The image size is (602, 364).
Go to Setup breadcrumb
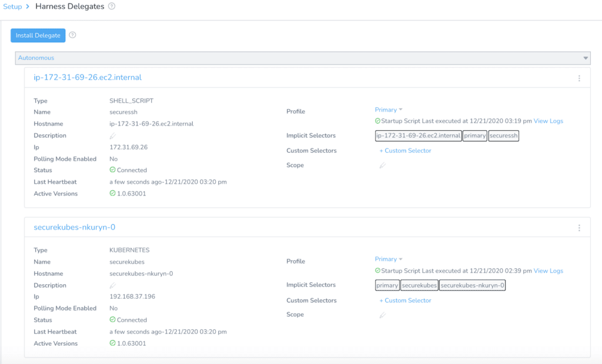click(12, 6)
